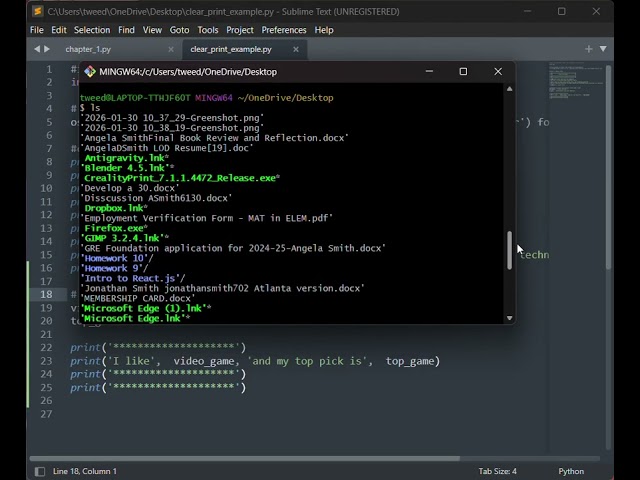The width and height of the screenshot is (640, 480).
Task: Click line number 27 in the gutter
Action: tap(46, 414)
